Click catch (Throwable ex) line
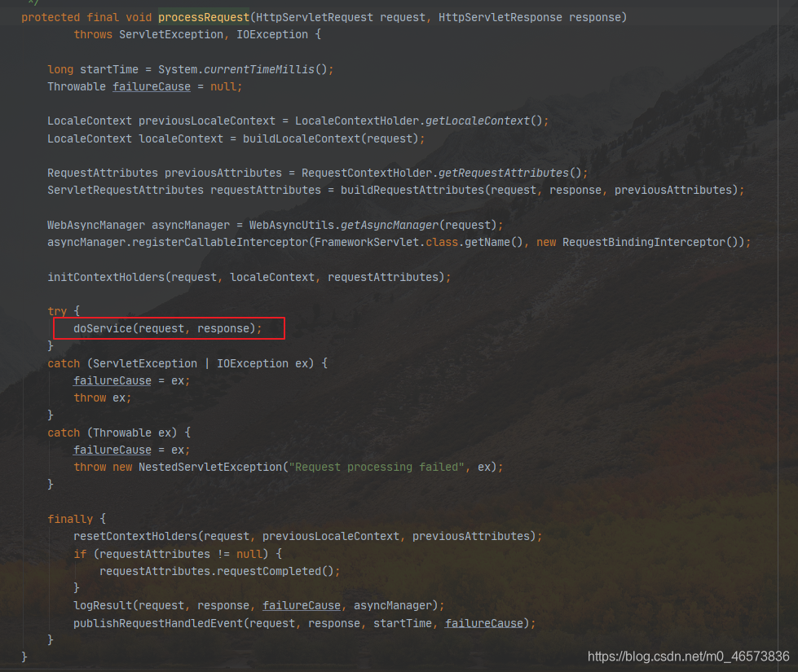This screenshot has height=672, width=798. (119, 433)
